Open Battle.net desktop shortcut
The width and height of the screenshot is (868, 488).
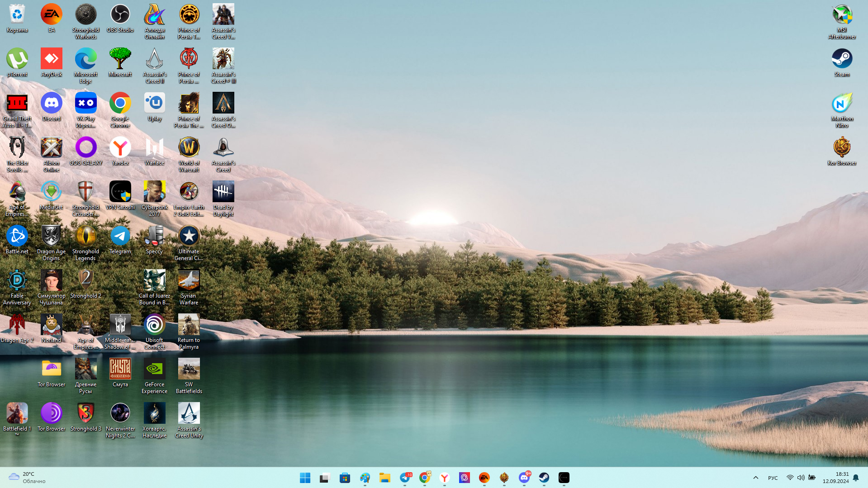[x=17, y=241]
